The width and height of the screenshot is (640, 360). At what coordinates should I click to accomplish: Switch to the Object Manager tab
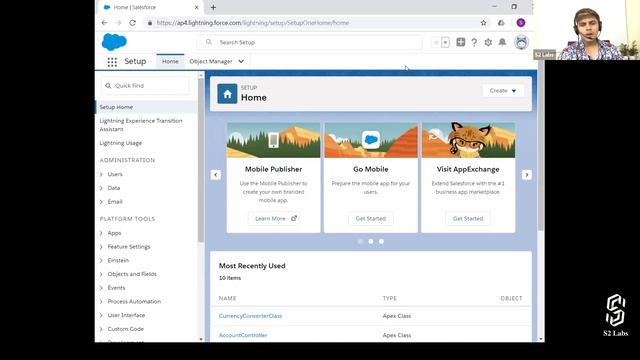(211, 62)
